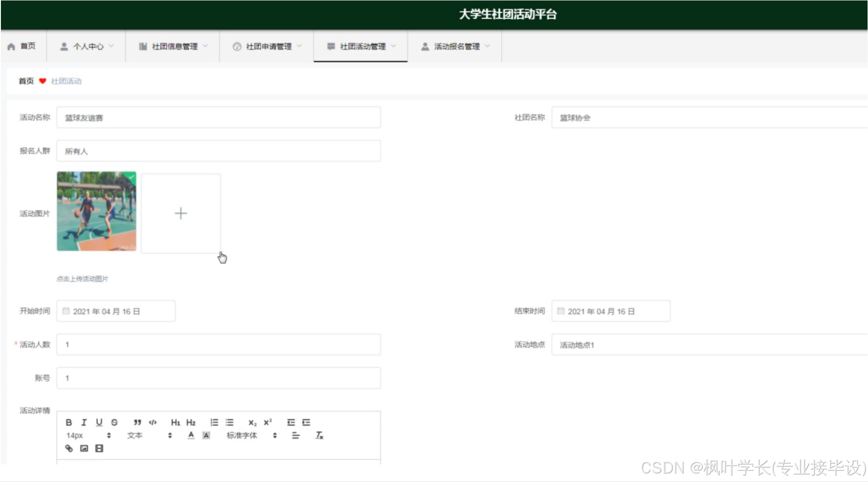Open the 文本 paragraph style dropdown
The image size is (868, 482).
point(149,435)
